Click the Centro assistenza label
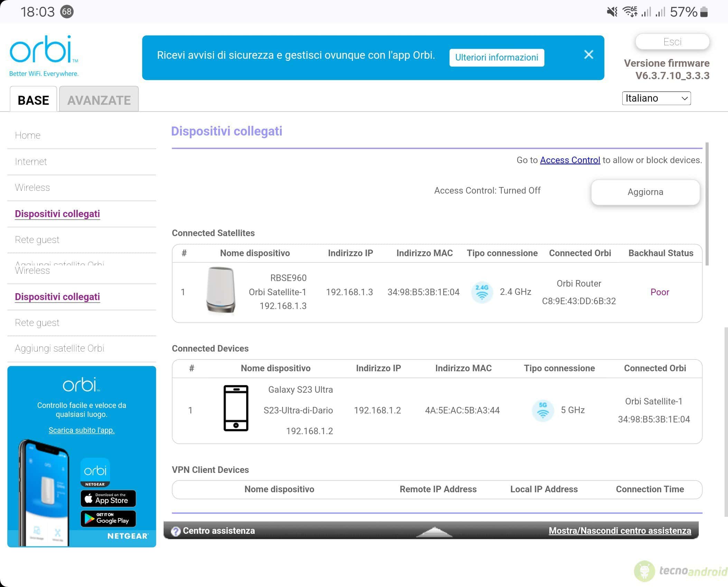The image size is (728, 587). click(x=219, y=531)
